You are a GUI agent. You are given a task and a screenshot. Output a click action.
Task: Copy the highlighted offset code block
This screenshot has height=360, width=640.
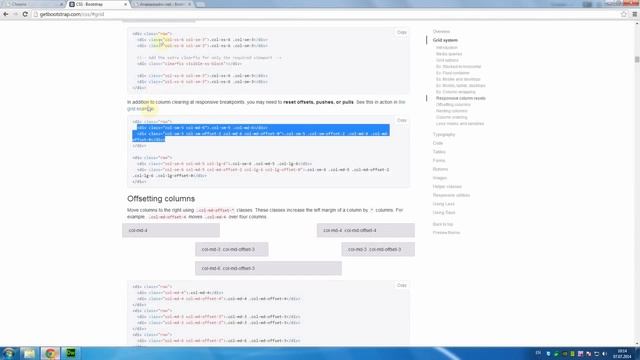tap(402, 120)
